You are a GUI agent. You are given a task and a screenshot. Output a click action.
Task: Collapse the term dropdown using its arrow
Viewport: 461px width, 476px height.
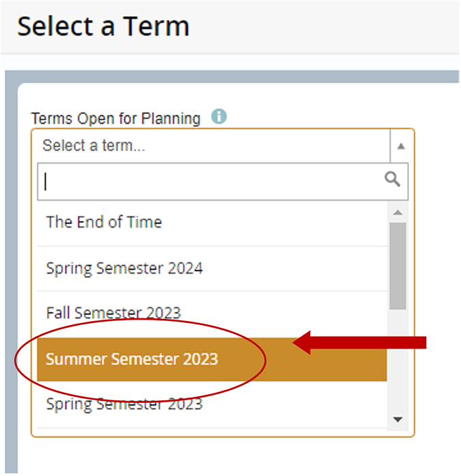click(x=401, y=146)
